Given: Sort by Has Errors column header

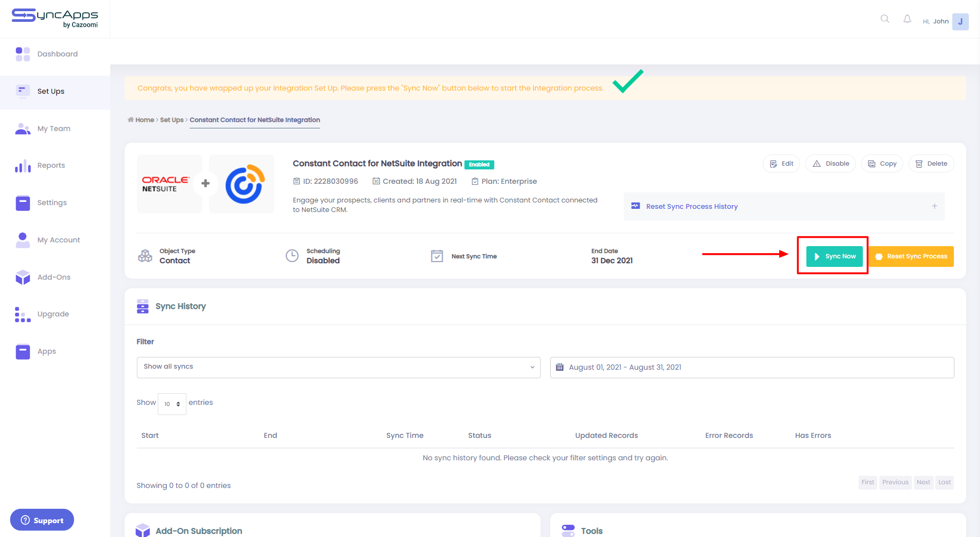Looking at the screenshot, I should pyautogui.click(x=813, y=435).
